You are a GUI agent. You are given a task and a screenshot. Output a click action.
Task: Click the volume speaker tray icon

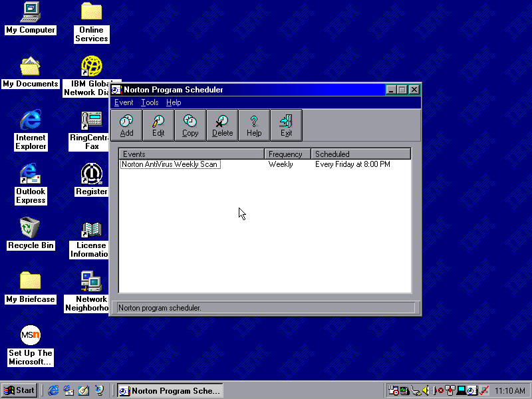[x=426, y=390]
